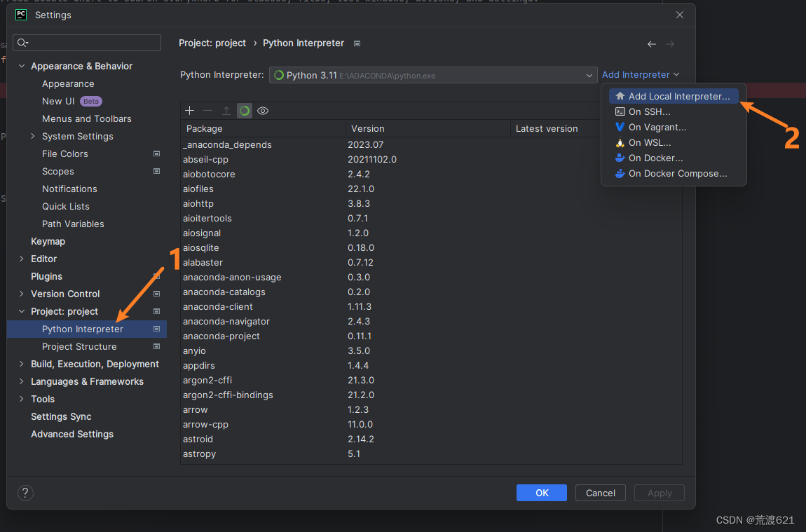Viewport: 806px width, 532px height.
Task: Click the back navigation arrow
Action: [652, 44]
